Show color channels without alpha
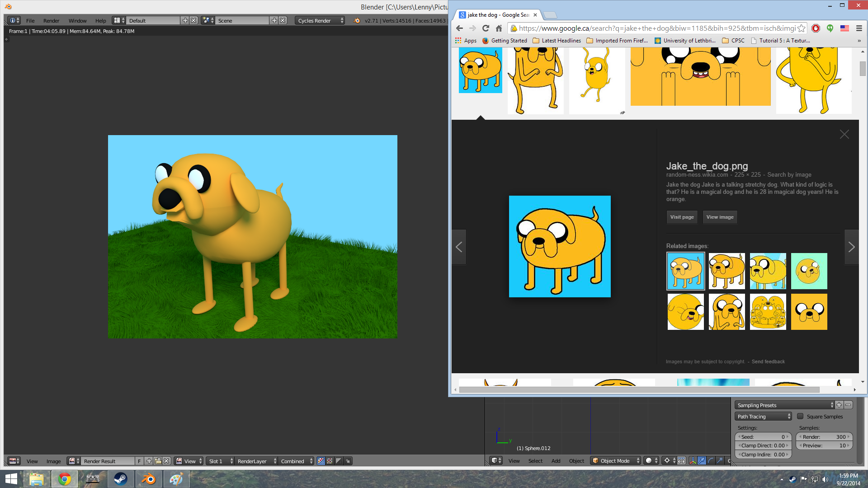The image size is (868, 488). click(x=330, y=461)
